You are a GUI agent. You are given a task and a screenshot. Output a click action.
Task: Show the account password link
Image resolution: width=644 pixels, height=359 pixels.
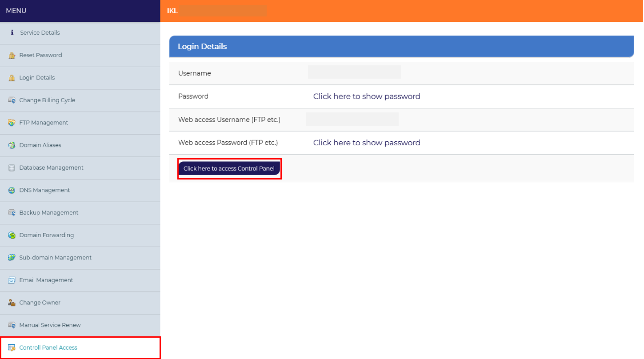[x=367, y=96]
